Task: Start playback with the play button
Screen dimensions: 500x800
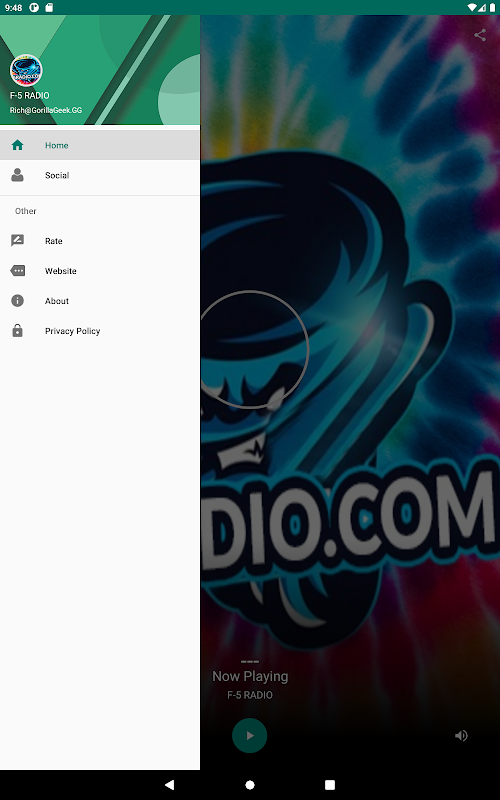Action: [249, 736]
